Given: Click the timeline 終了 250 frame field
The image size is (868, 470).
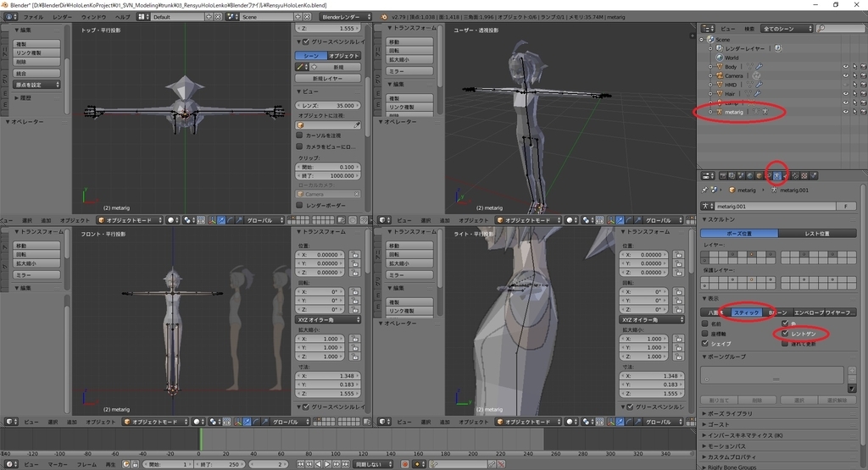Looking at the screenshot, I should (219, 464).
